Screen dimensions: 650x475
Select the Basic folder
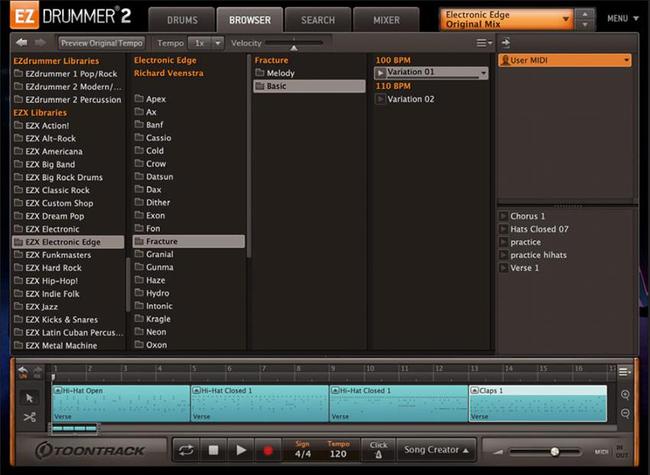[309, 86]
